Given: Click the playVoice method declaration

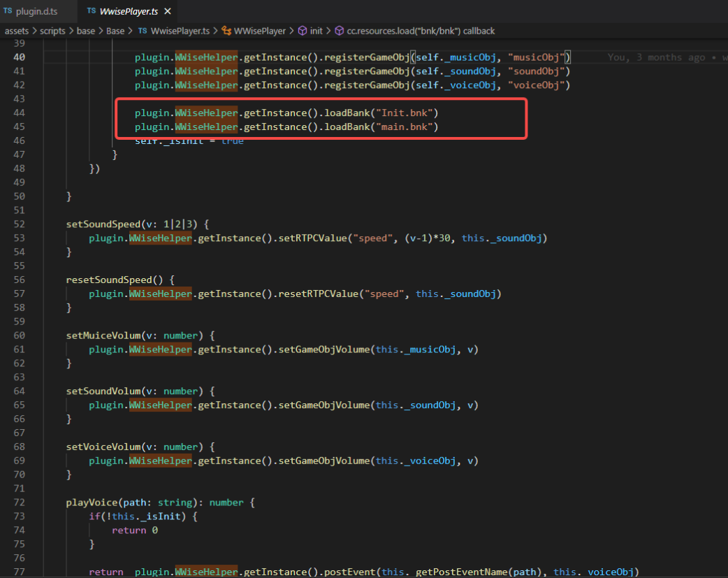Looking at the screenshot, I should (93, 503).
